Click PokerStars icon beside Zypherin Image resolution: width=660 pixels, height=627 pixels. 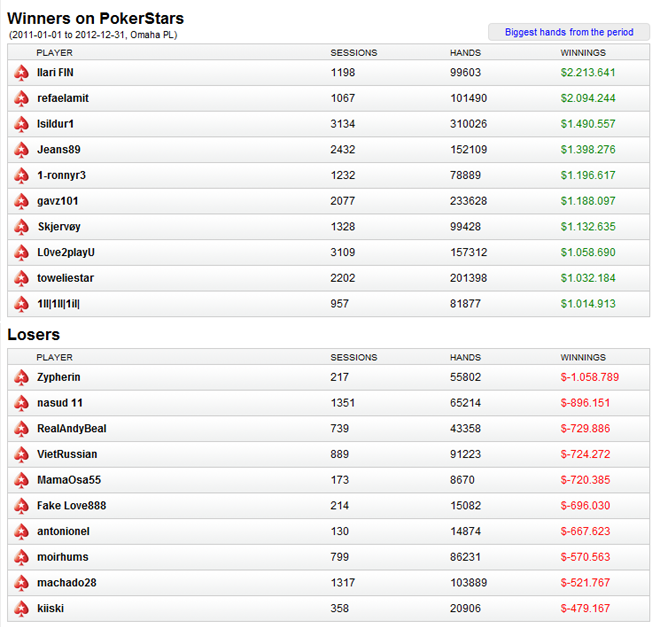tap(21, 377)
